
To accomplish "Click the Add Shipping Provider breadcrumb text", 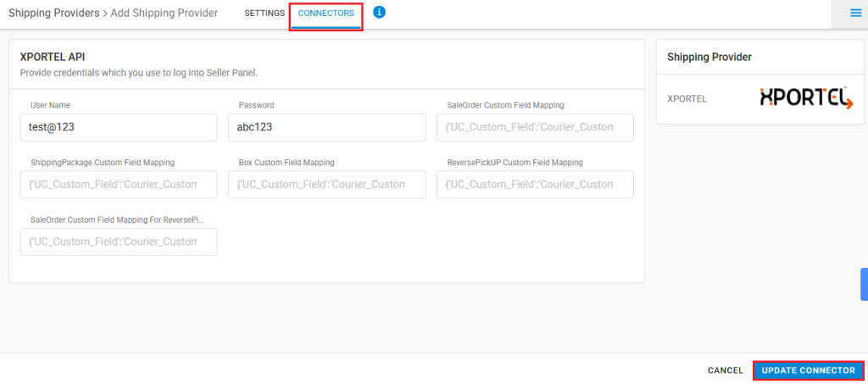I will [x=164, y=13].
